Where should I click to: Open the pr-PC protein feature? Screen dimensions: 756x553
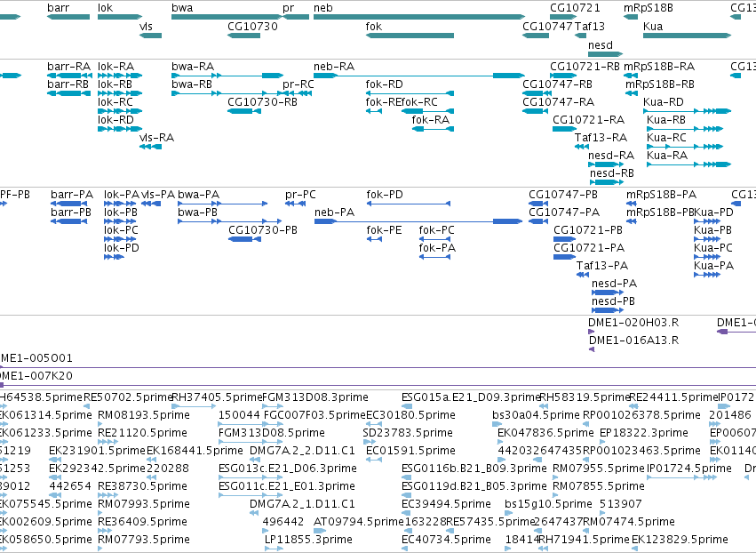[295, 204]
